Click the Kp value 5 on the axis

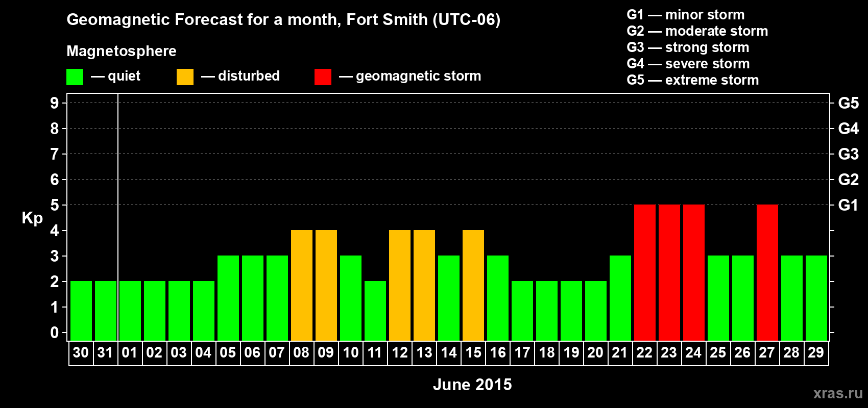click(x=55, y=205)
